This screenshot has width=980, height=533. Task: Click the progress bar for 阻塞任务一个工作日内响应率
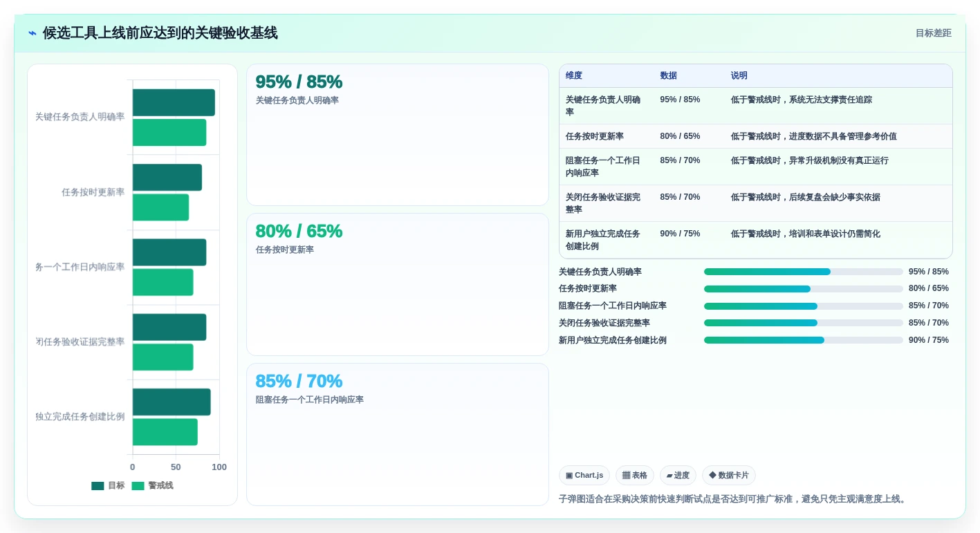coord(804,306)
